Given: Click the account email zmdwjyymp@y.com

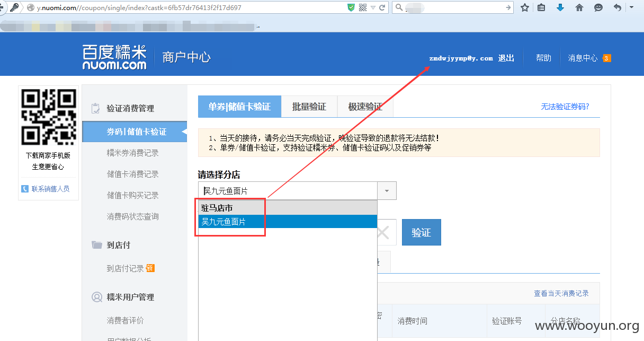Looking at the screenshot, I should 461,58.
